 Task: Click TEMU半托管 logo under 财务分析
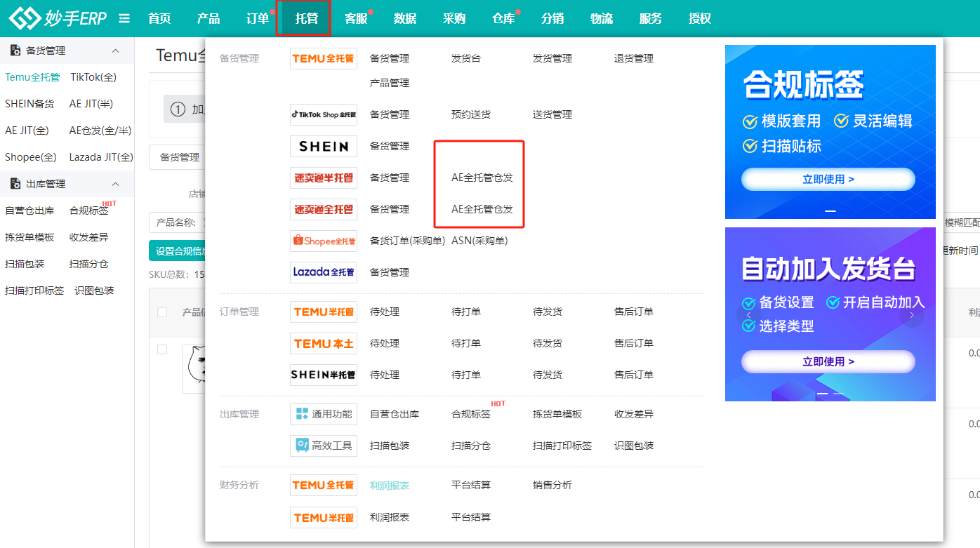[324, 517]
